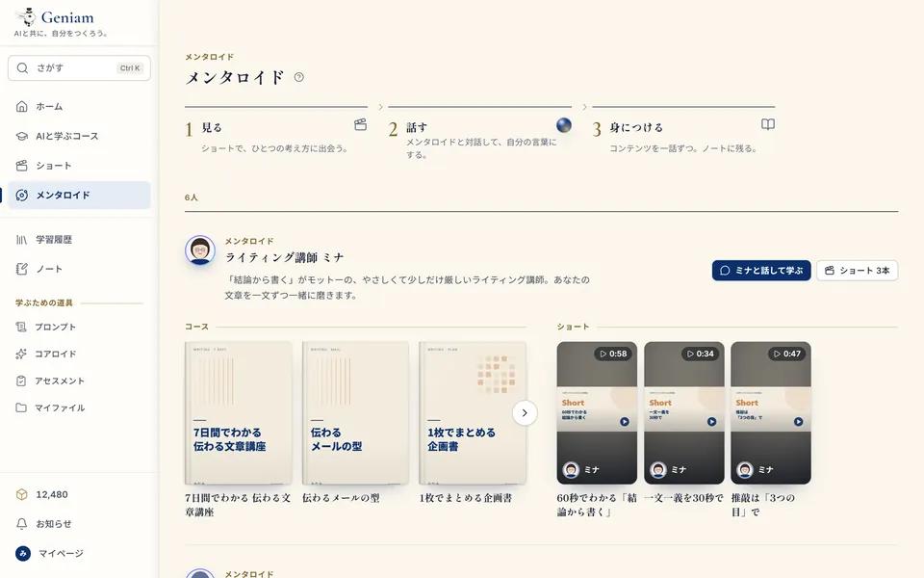
Task: Click the note pencil icon beside ノート
Action: [22, 269]
